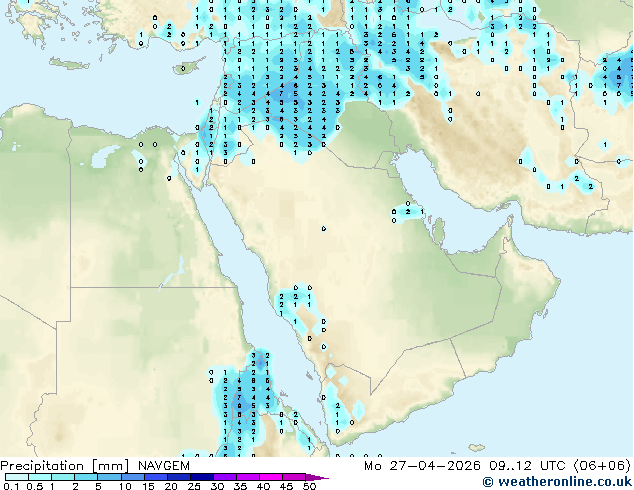Click the '10' legend scale label
Image resolution: width=634 pixels, height=490 pixels.
click(125, 486)
